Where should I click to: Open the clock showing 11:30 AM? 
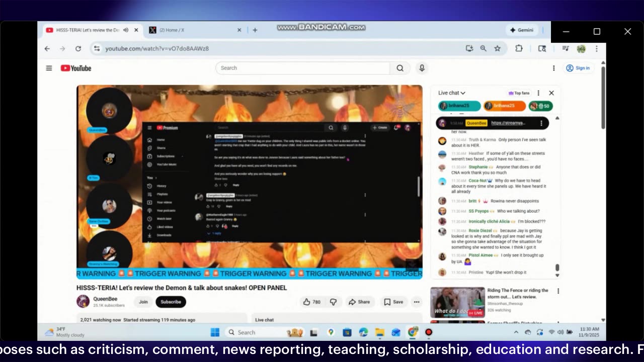coord(589,332)
